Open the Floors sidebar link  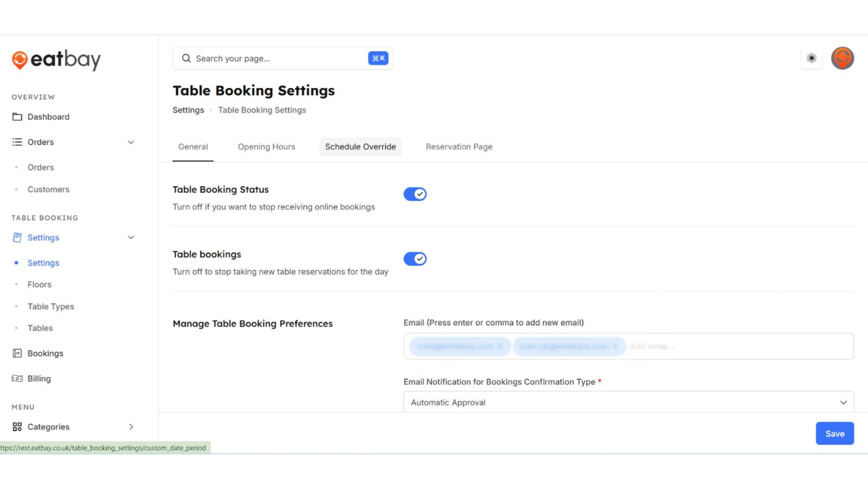click(x=39, y=285)
